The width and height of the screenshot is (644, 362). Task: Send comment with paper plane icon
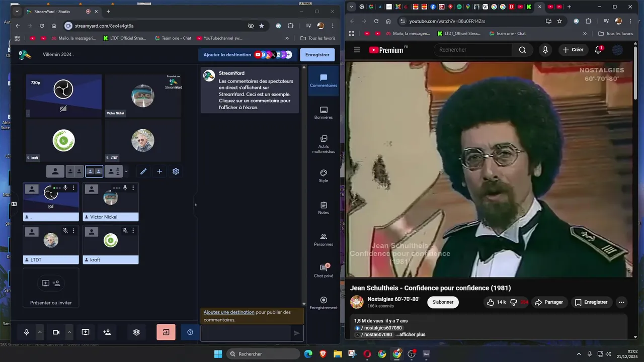[297, 333]
